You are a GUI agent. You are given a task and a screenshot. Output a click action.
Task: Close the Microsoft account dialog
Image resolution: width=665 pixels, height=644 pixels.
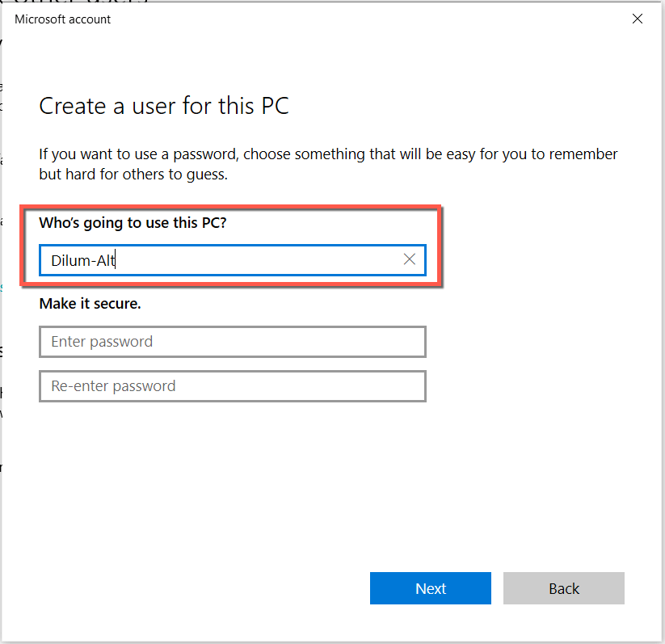pos(638,19)
